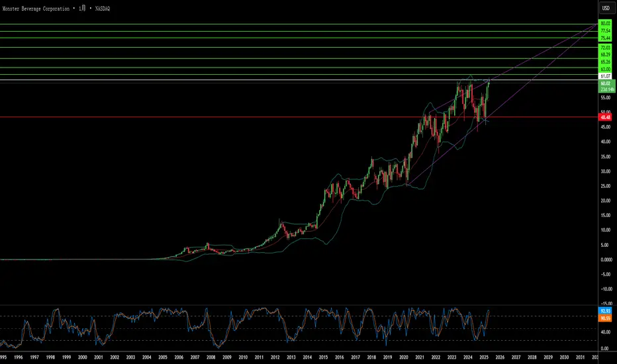
Task: Select the 77.54 green price label
Action: coord(605,30)
